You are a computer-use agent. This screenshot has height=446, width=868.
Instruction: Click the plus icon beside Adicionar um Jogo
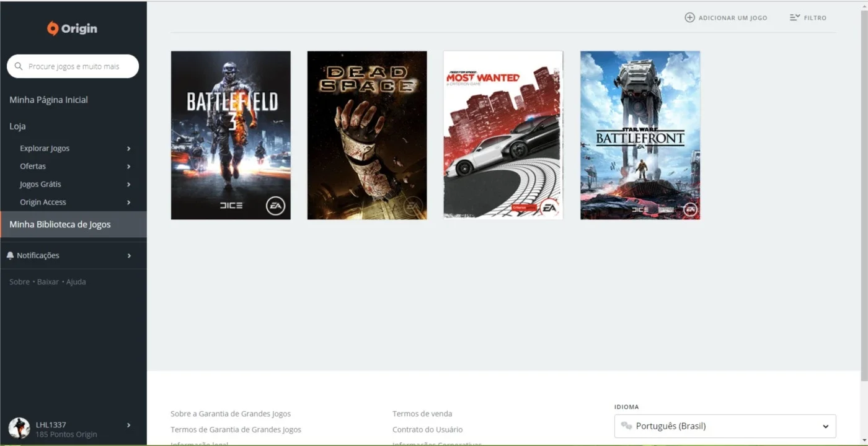coord(689,17)
